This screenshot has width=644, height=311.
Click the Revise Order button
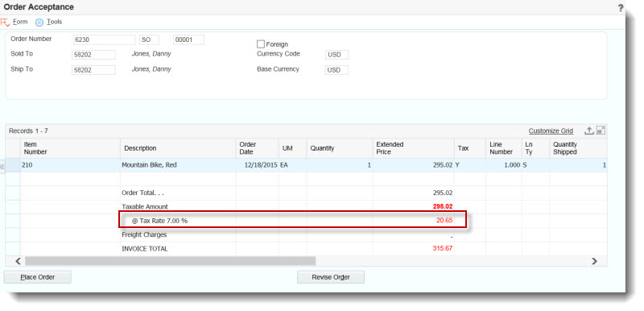(x=331, y=277)
